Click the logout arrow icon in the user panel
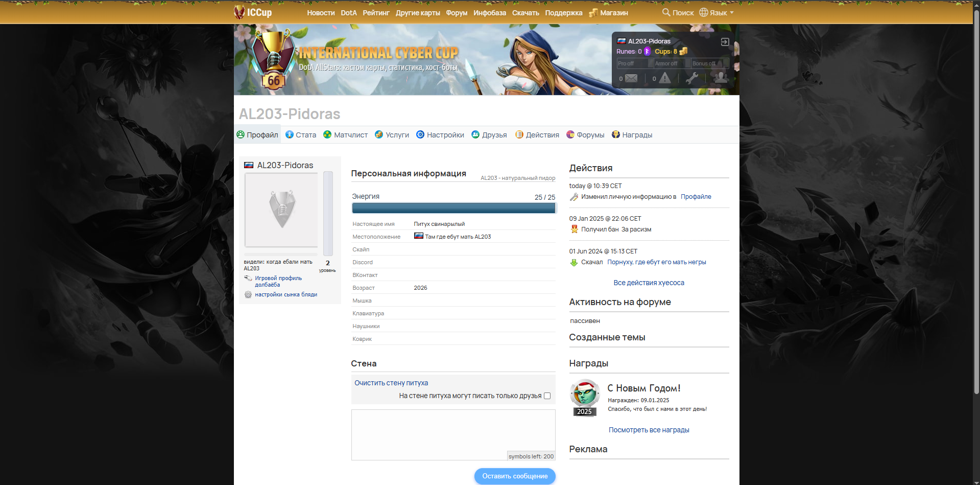The height and width of the screenshot is (485, 980). (725, 42)
